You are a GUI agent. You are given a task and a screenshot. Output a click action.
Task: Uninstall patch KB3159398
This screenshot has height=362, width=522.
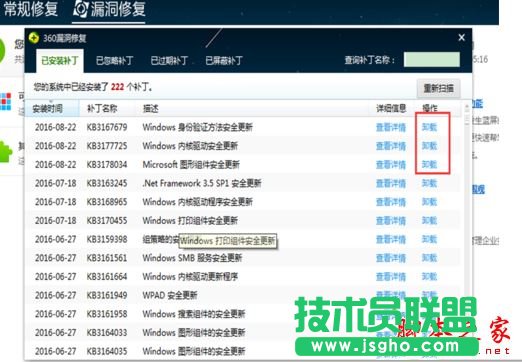tap(429, 239)
